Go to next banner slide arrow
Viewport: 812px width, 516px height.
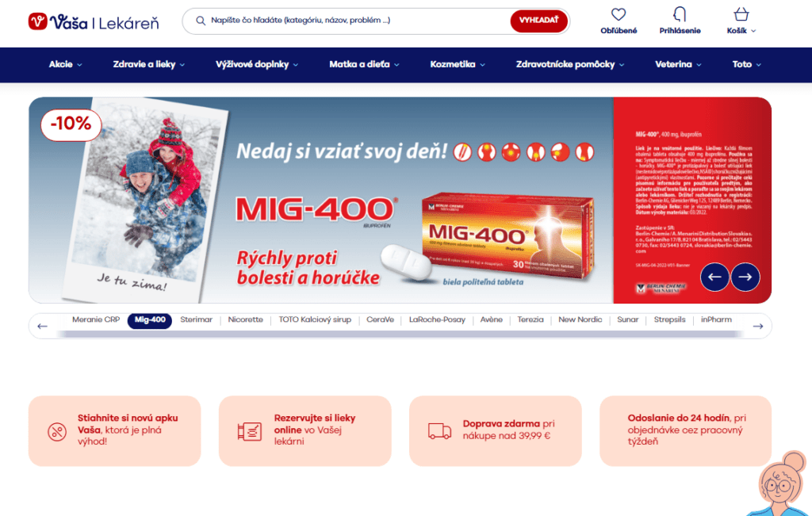click(745, 277)
